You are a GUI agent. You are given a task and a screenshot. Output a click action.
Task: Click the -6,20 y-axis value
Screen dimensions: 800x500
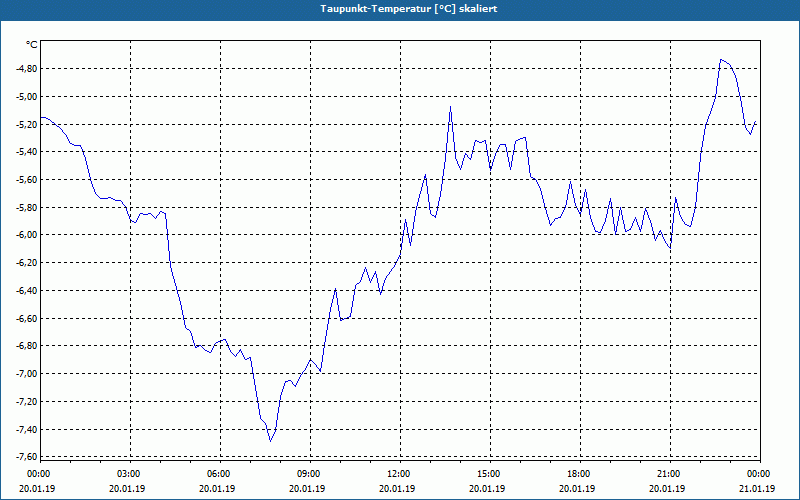click(x=27, y=263)
